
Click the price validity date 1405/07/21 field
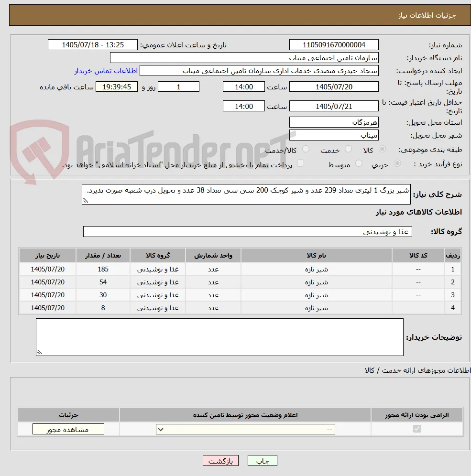tap(334, 106)
